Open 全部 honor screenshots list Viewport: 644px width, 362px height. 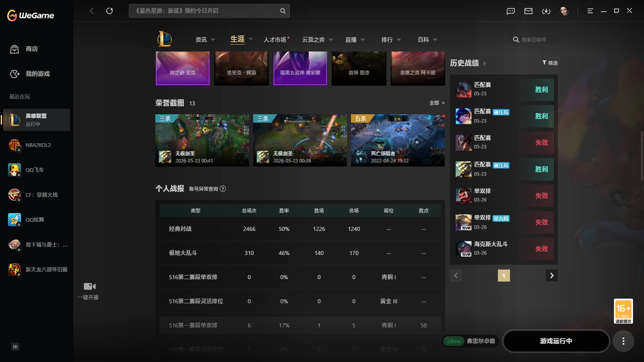(x=437, y=103)
